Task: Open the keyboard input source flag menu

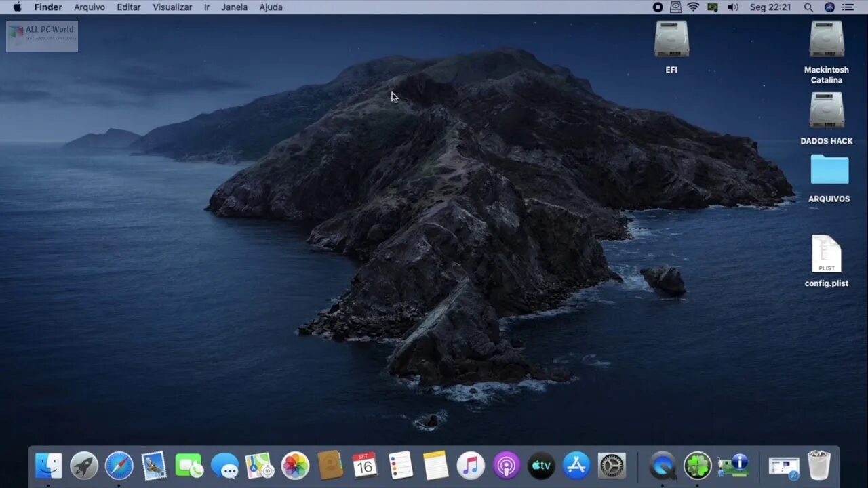Action: point(713,7)
